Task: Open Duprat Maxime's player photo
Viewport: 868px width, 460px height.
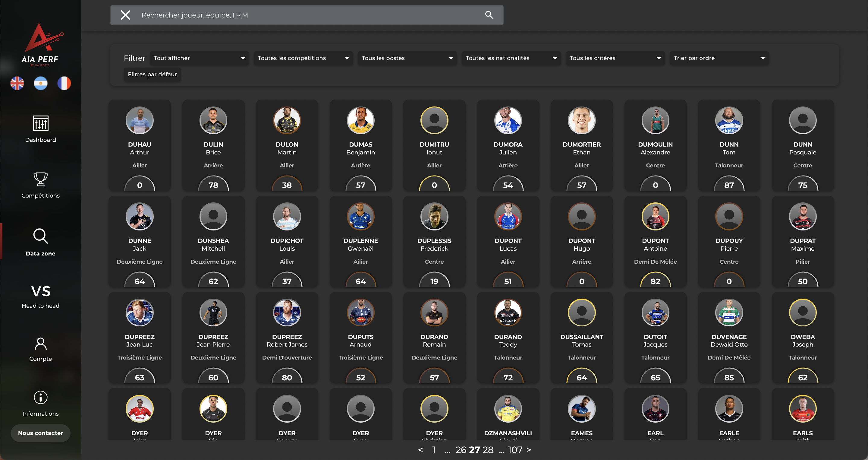Action: (x=803, y=216)
